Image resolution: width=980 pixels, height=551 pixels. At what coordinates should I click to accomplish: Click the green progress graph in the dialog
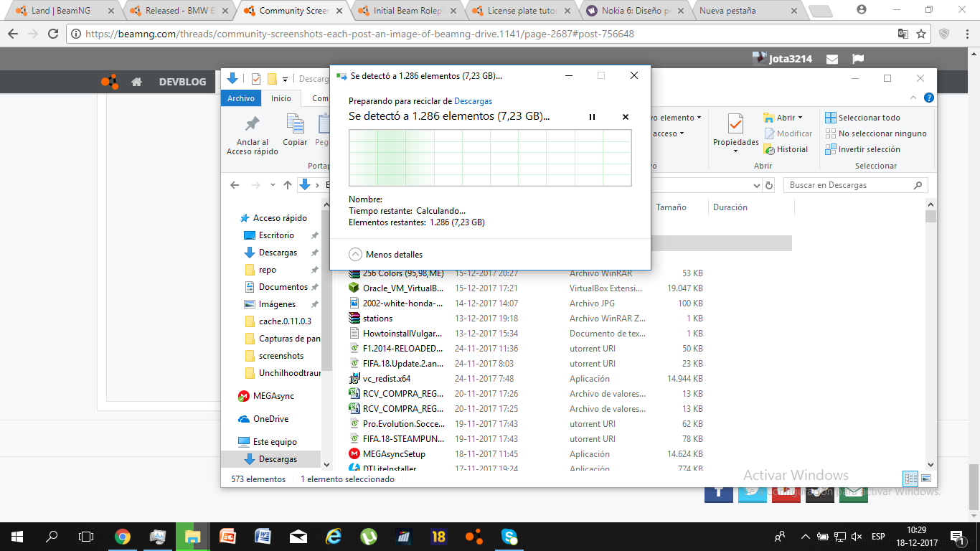pyautogui.click(x=490, y=158)
